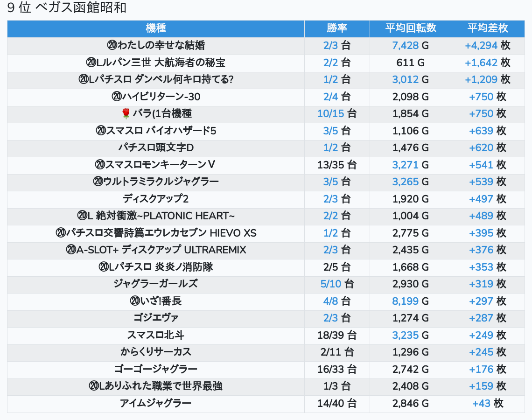Click the rose emoji icon beside バラ(1台機種
532x420 pixels.
126,114
